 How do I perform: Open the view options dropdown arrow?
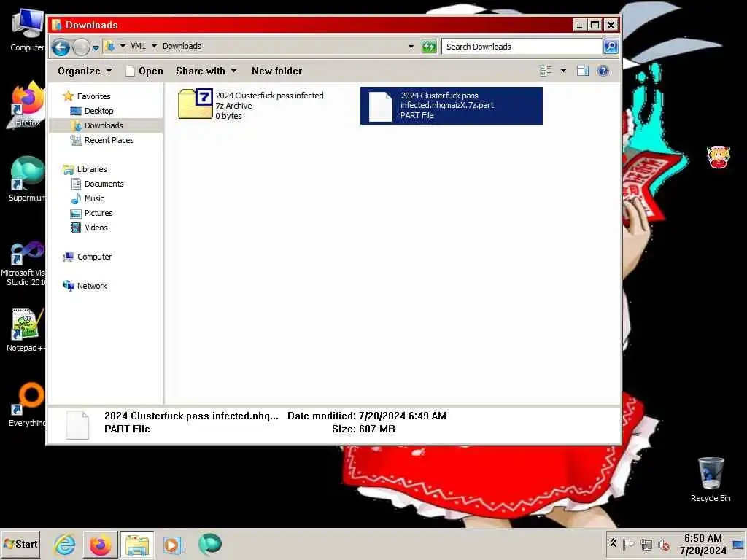pyautogui.click(x=563, y=71)
